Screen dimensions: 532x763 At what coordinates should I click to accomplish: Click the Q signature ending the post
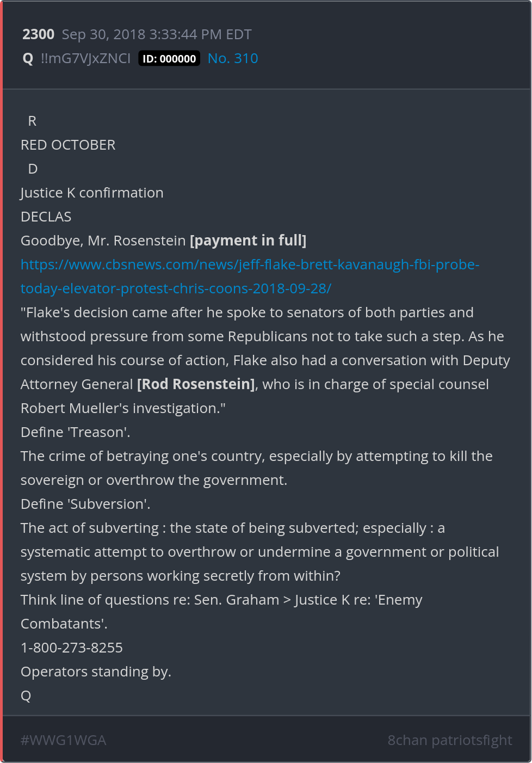[26, 696]
